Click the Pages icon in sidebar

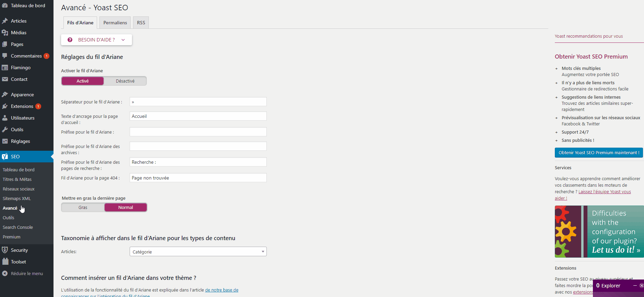(x=5, y=44)
